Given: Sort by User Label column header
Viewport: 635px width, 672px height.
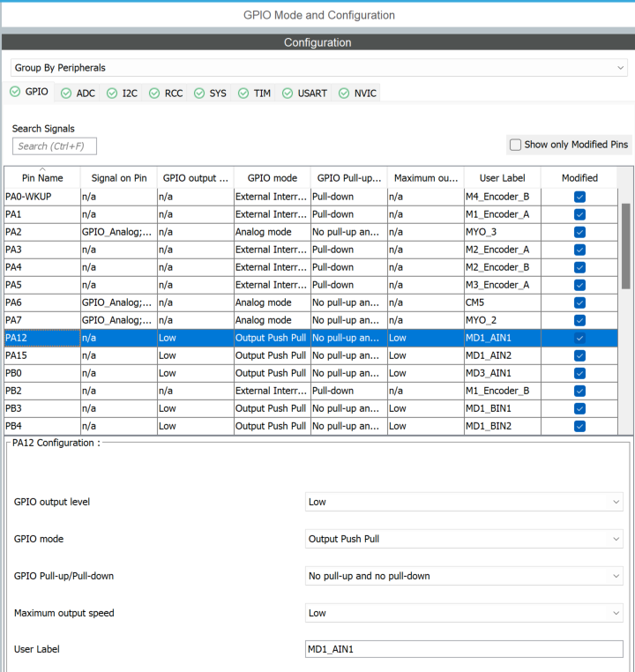Looking at the screenshot, I should (501, 178).
